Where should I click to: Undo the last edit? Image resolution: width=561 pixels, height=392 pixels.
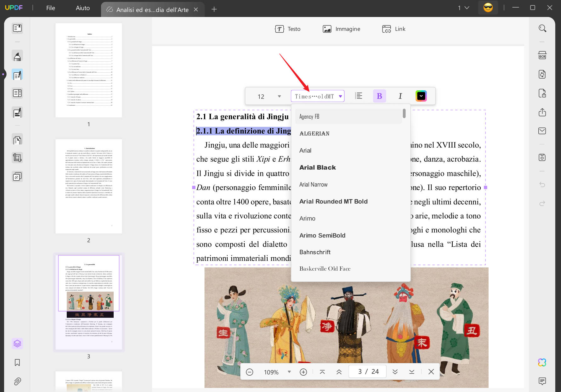542,185
